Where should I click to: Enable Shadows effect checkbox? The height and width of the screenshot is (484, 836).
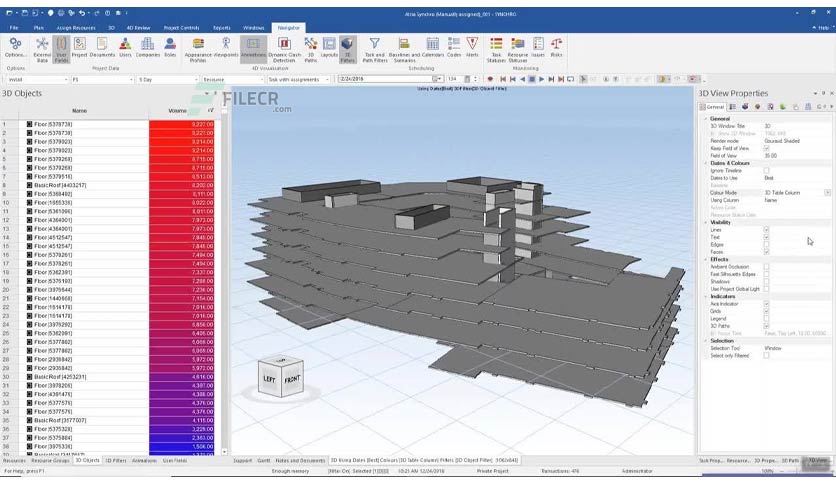[x=766, y=281]
